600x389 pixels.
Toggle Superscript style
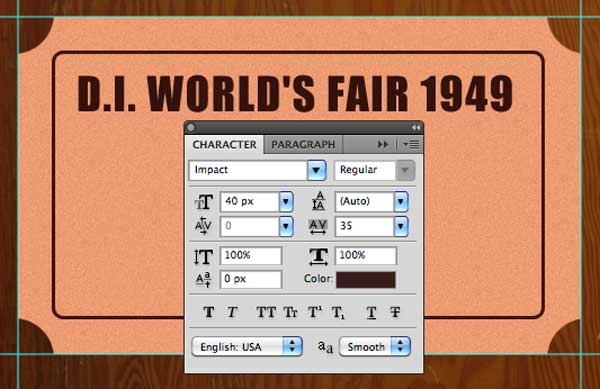tap(315, 312)
